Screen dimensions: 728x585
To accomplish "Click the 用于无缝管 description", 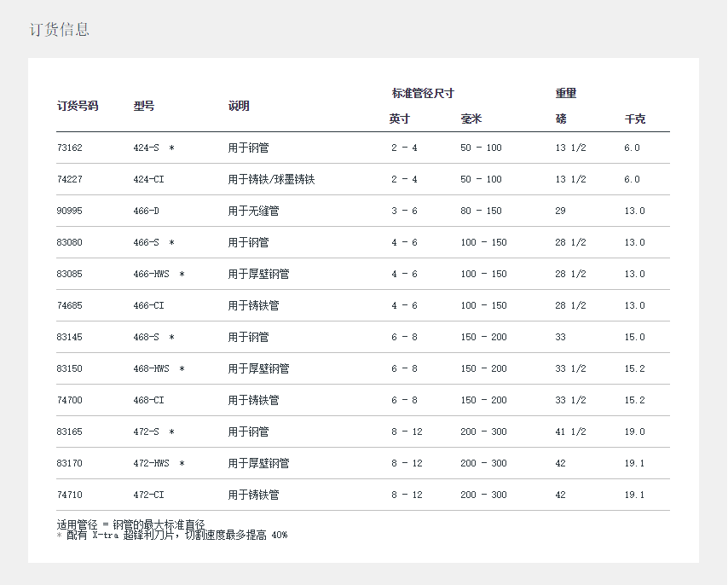I will tap(253, 211).
